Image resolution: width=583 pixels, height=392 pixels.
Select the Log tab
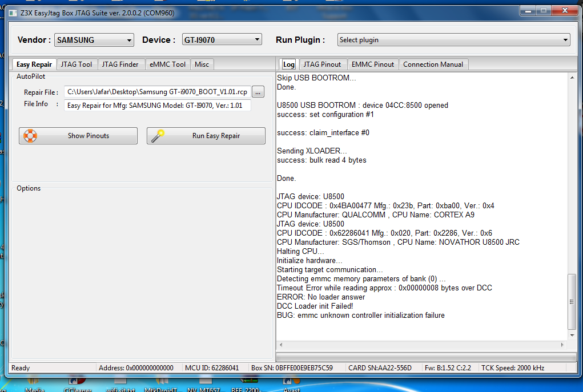(288, 64)
